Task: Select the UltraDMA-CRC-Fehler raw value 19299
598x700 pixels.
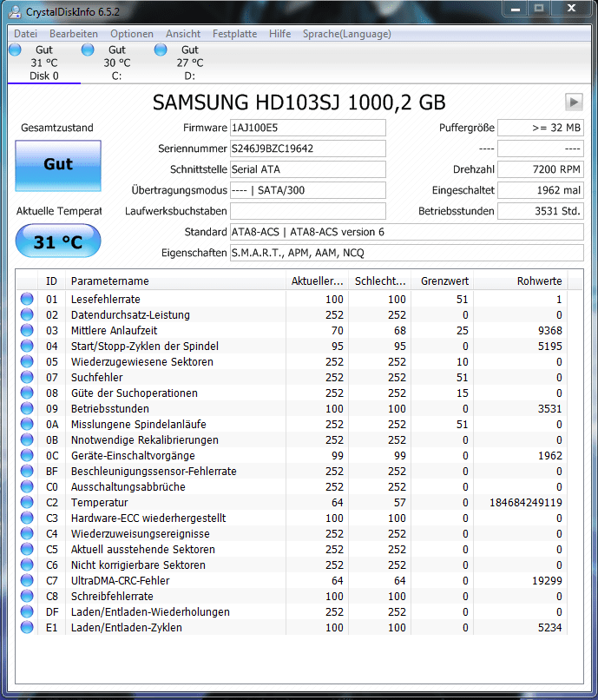Action: click(x=547, y=581)
